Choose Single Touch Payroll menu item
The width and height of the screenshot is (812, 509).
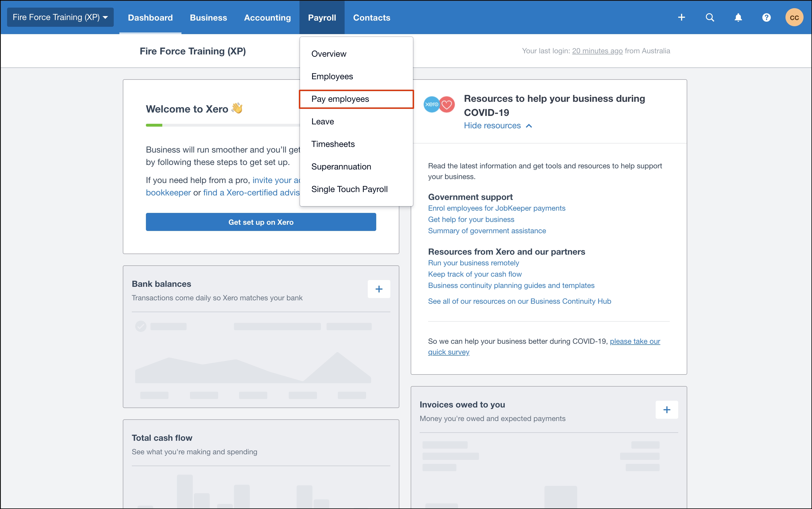point(349,189)
